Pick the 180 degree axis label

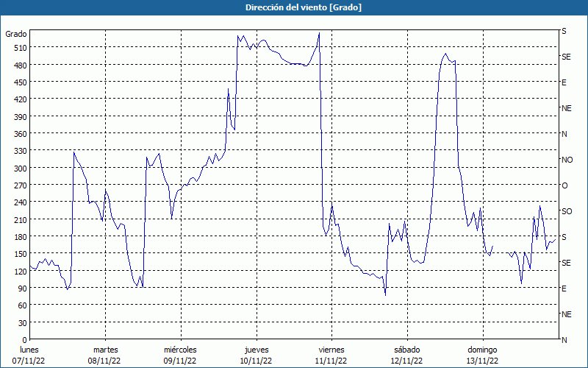coord(21,237)
